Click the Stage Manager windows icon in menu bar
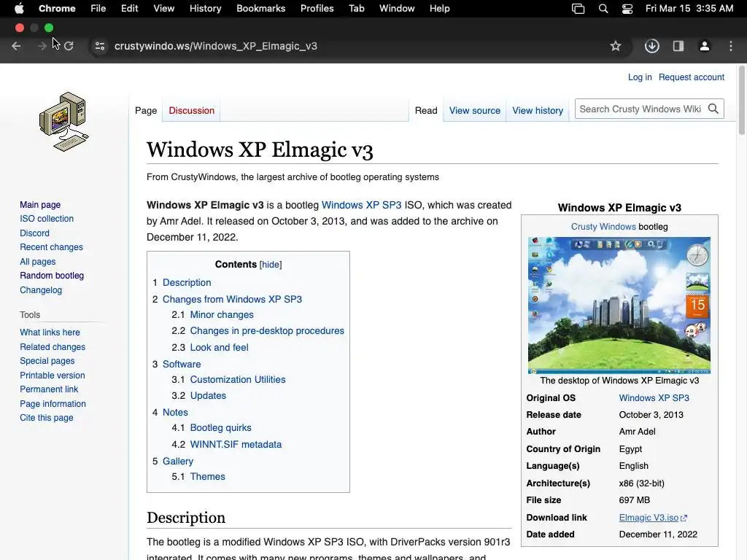 [578, 9]
